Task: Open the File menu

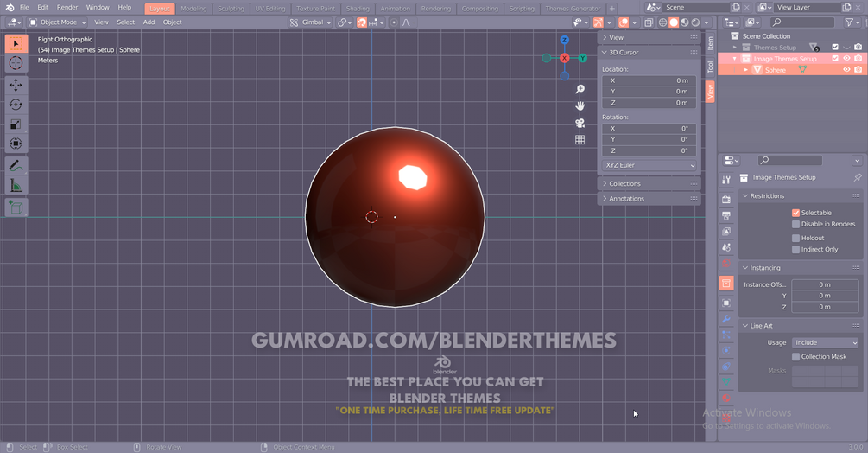Action: (24, 8)
